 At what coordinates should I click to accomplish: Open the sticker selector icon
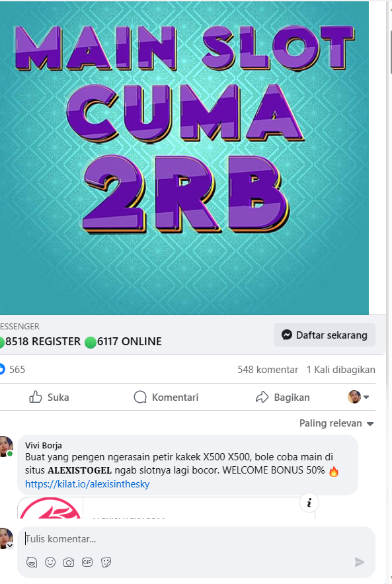point(106,562)
